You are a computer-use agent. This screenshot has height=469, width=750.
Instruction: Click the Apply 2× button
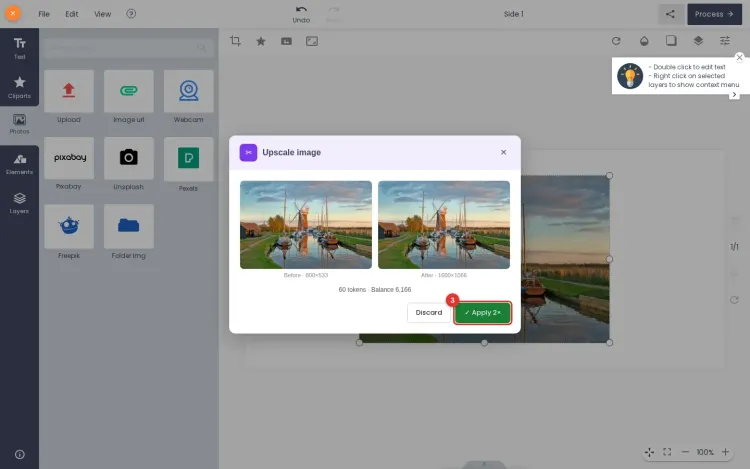point(482,312)
